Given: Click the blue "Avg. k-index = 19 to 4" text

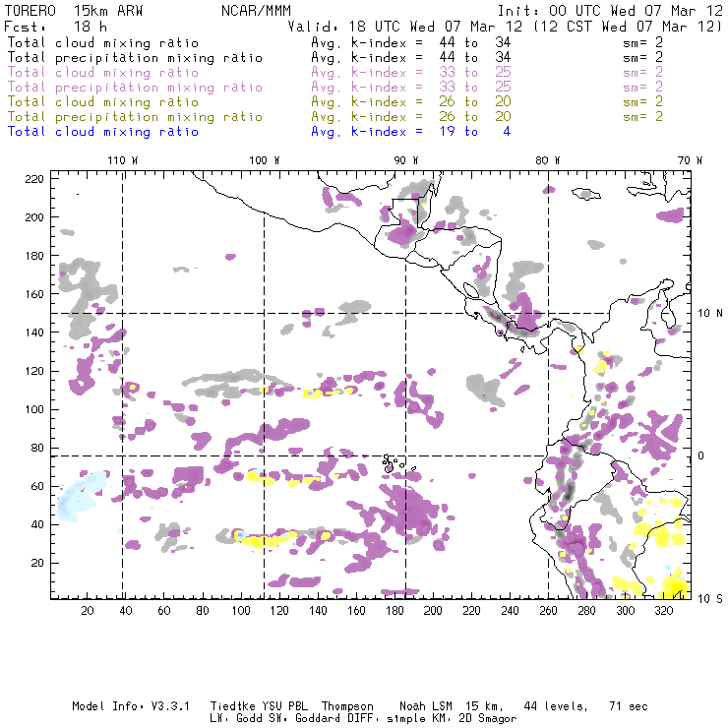Looking at the screenshot, I should pos(411,132).
